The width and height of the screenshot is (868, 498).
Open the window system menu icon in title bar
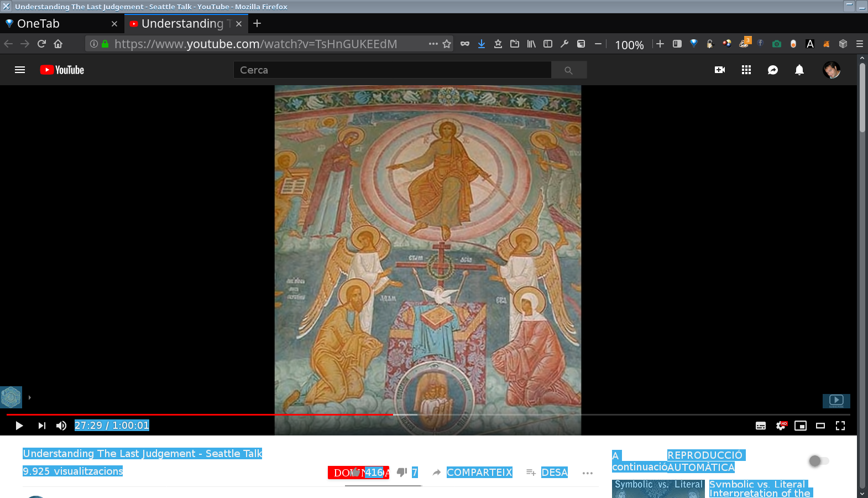tap(6, 6)
